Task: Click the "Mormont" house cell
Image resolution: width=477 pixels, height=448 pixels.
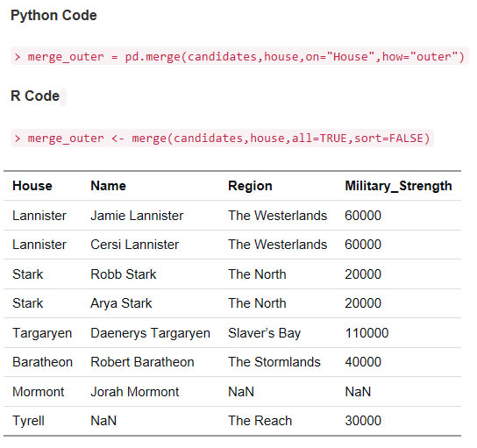Action: point(39,391)
